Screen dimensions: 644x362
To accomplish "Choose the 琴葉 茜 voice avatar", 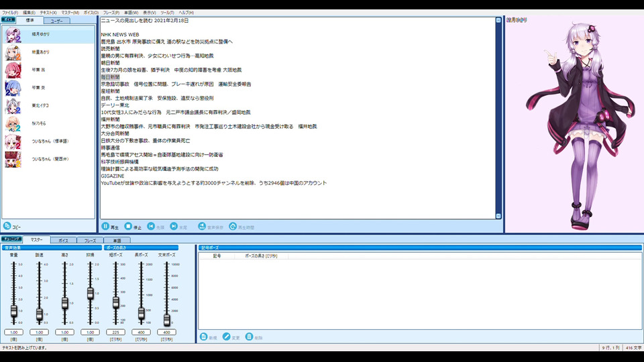I will click(13, 70).
